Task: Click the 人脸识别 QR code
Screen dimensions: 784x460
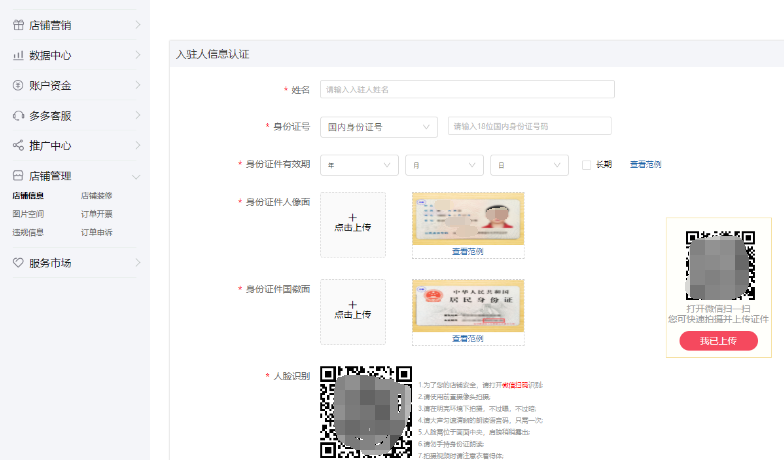Action: tap(366, 412)
